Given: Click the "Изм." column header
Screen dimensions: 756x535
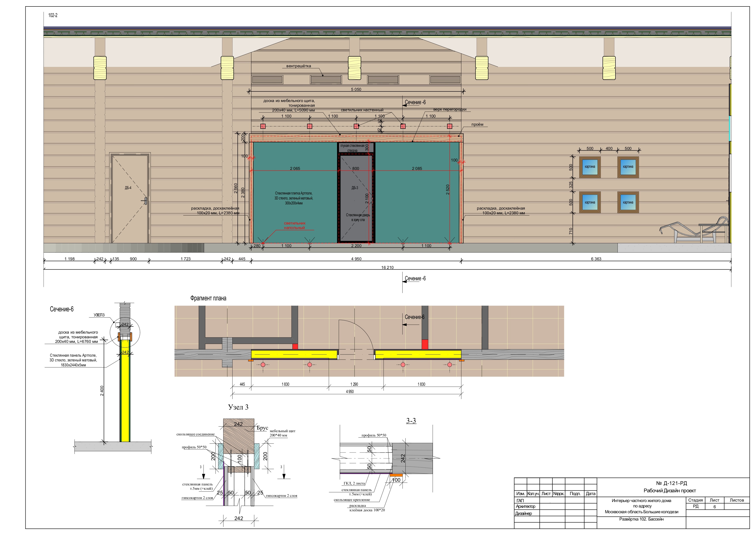Looking at the screenshot, I should (521, 494).
